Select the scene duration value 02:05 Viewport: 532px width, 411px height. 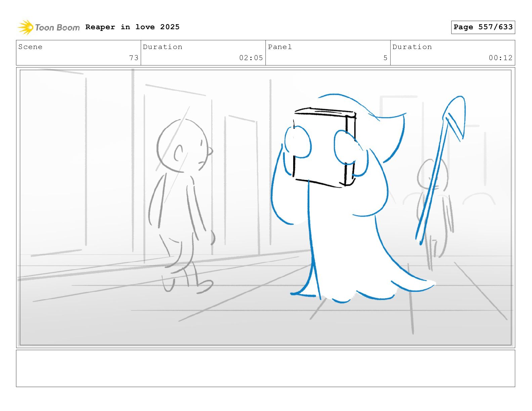tap(251, 58)
